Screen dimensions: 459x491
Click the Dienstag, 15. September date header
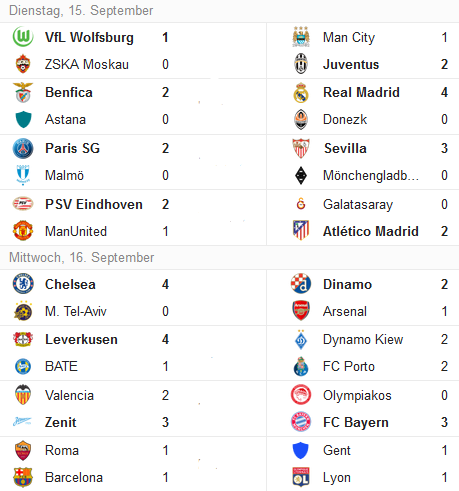[81, 11]
